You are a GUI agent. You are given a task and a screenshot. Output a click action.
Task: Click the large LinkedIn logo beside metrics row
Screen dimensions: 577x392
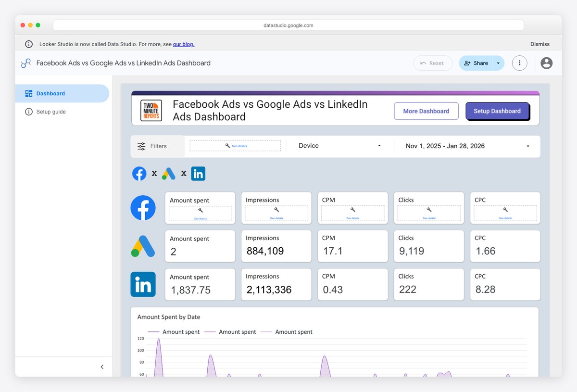[143, 284]
